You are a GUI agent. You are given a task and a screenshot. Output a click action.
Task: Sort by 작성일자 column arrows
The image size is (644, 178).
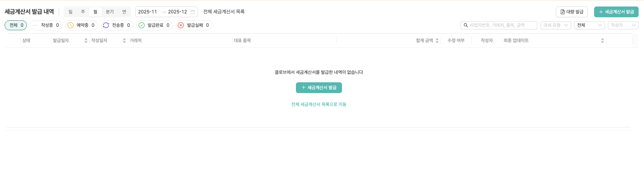coord(124,41)
